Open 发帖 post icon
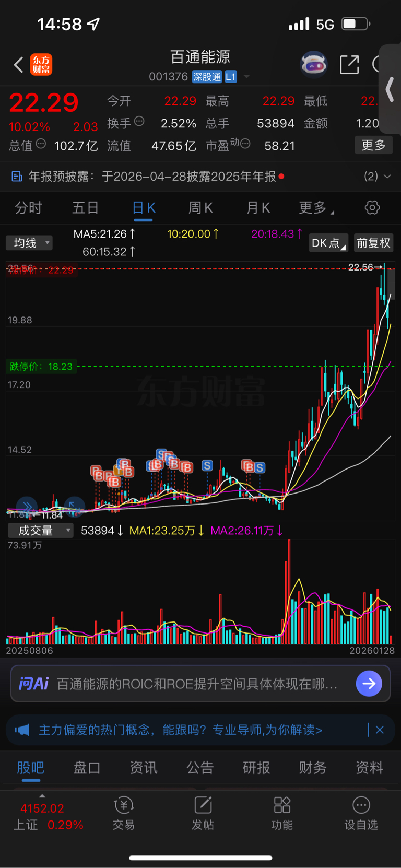Image resolution: width=401 pixels, height=868 pixels. tap(203, 805)
